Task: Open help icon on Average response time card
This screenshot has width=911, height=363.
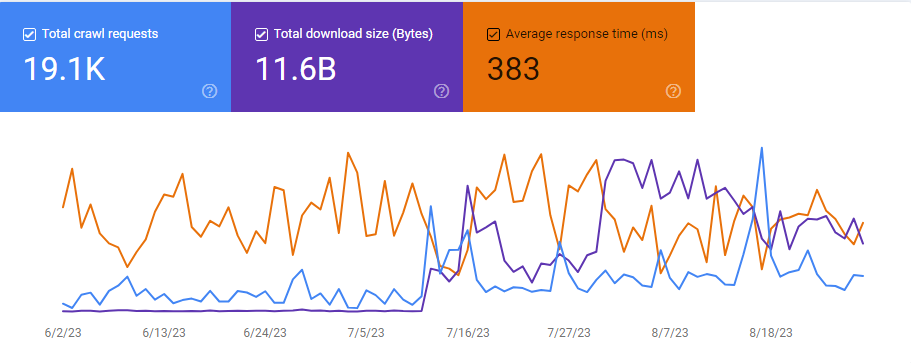Action: pos(673,91)
